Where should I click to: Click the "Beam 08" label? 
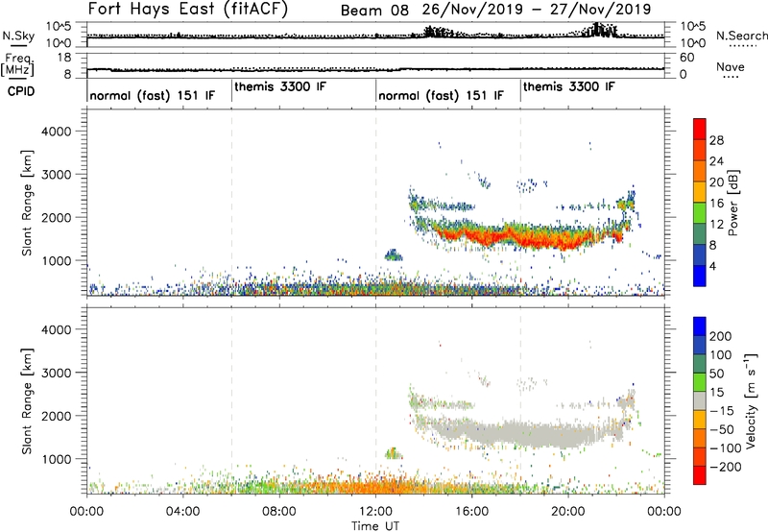(374, 10)
